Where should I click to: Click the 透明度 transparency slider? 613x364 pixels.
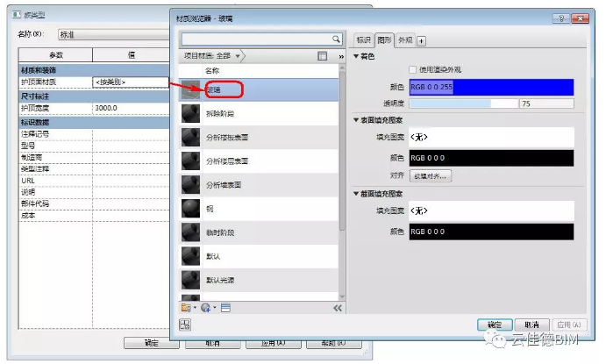click(x=463, y=103)
